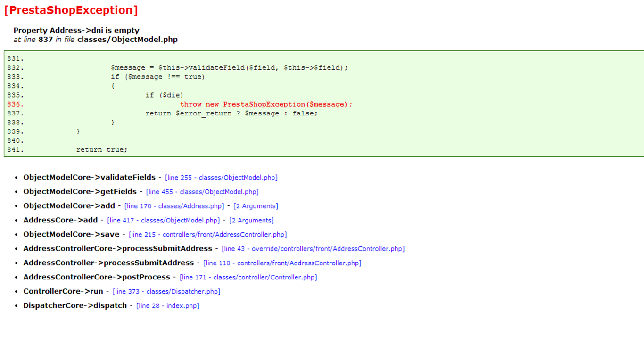Click the 'AddressController->processSubmitAddress' trace entry
Screen dimensions: 644x361
click(109, 263)
